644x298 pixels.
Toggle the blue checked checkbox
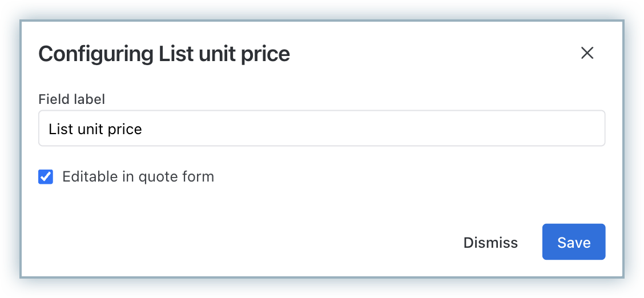coord(46,177)
